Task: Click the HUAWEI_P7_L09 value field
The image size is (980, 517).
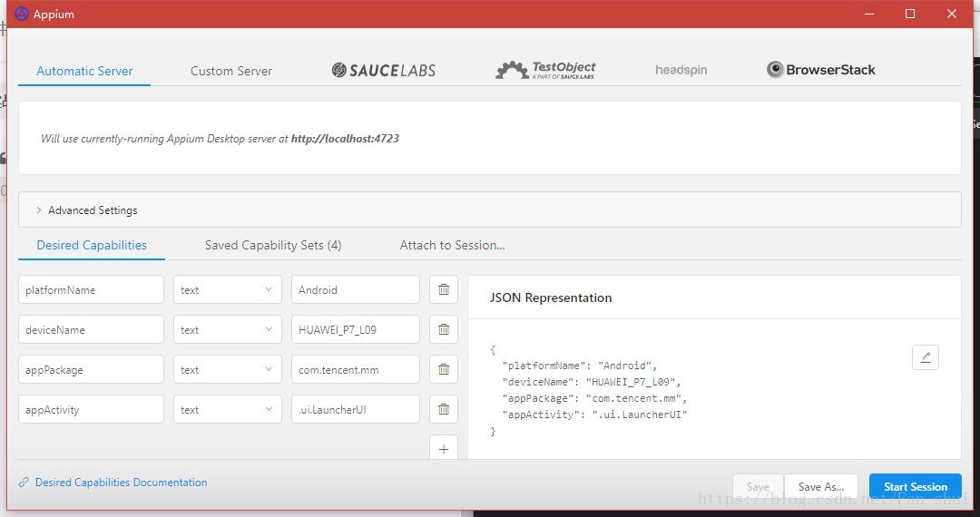Action: pos(356,329)
